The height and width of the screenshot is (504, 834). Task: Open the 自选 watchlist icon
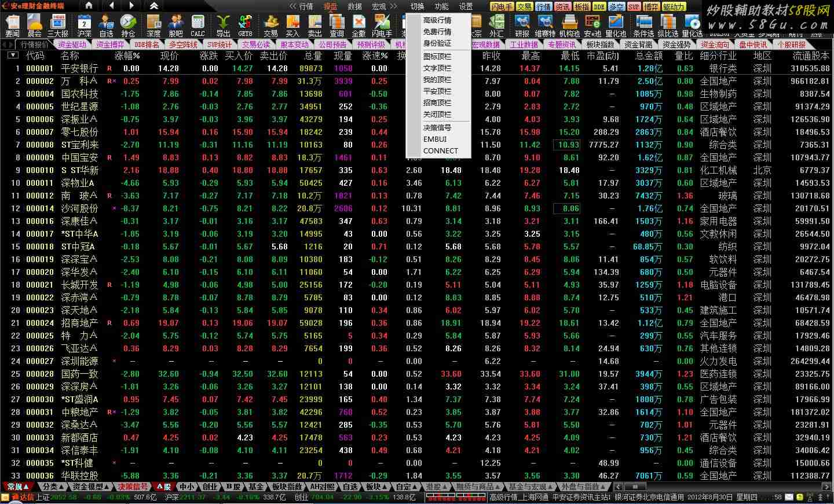click(x=107, y=26)
